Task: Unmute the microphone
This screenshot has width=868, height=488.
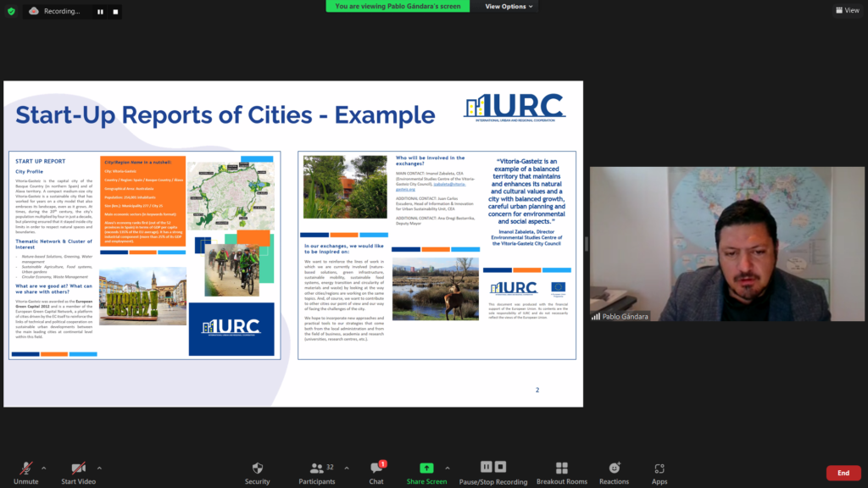Action: [26, 472]
